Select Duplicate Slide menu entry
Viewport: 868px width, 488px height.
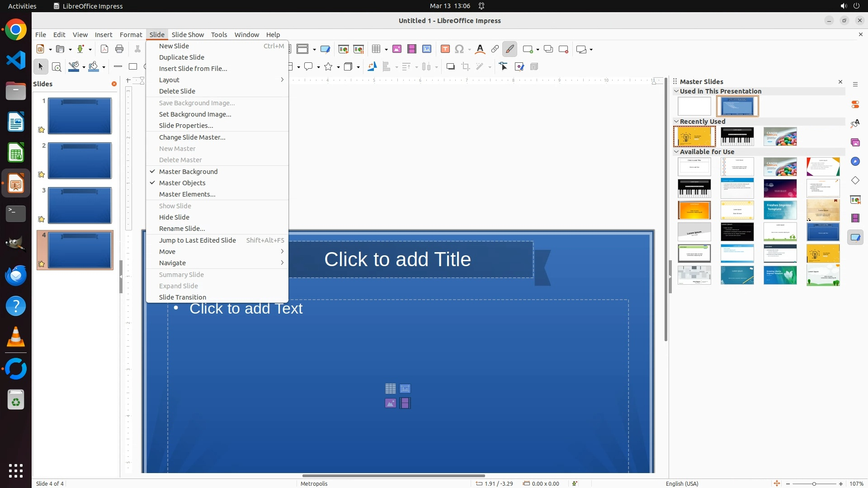click(x=182, y=57)
